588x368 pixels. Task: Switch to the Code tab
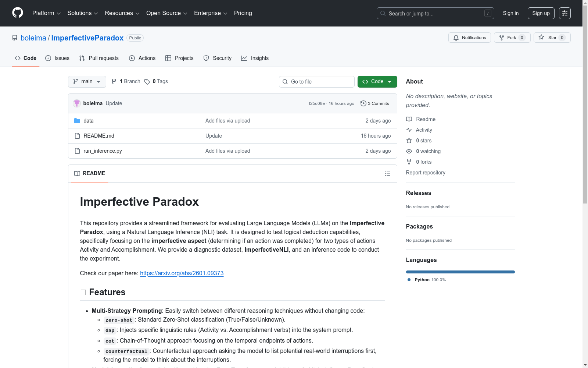(25, 58)
